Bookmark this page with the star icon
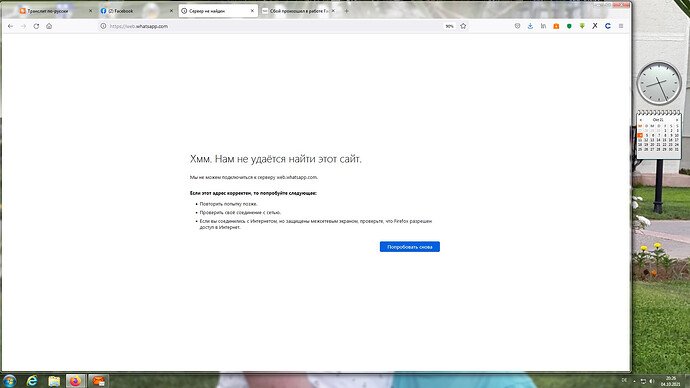 [463, 26]
